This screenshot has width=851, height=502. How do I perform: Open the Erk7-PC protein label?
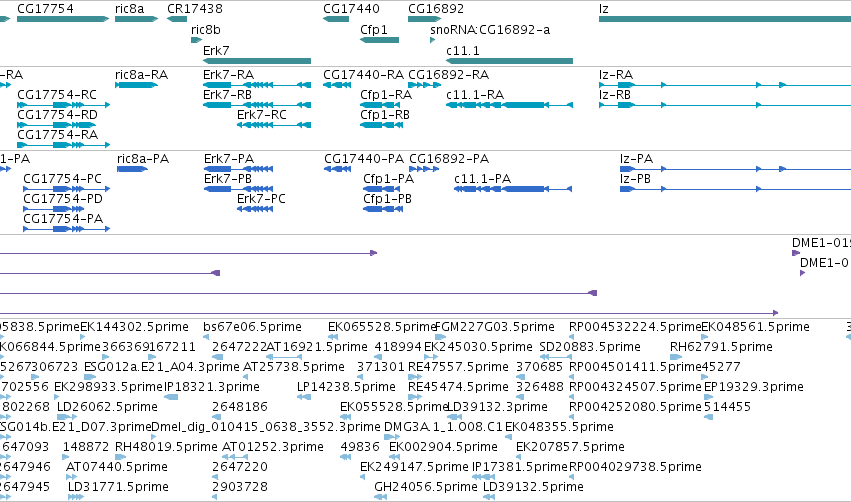[x=261, y=199]
